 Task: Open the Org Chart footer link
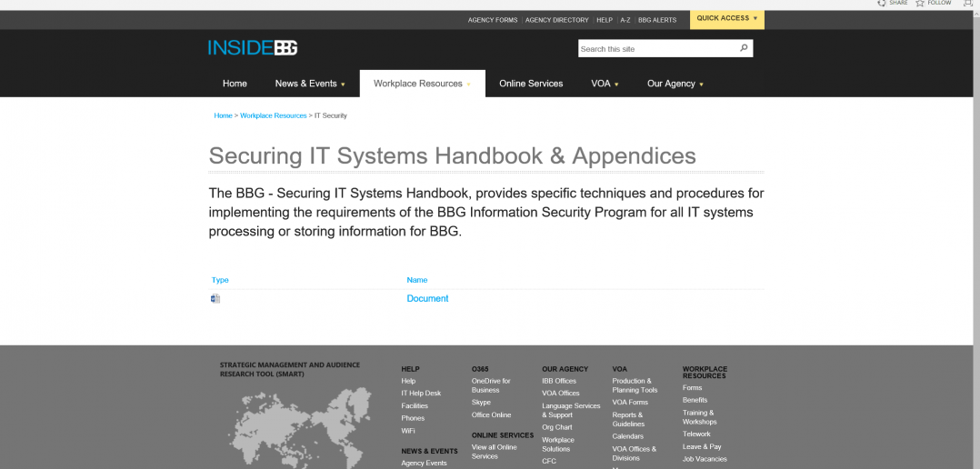557,427
